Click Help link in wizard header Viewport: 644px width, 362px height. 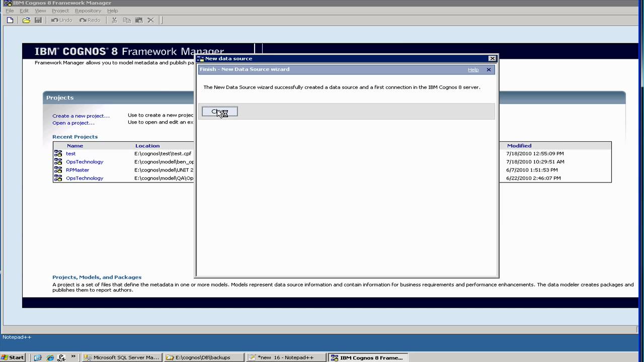pos(473,70)
